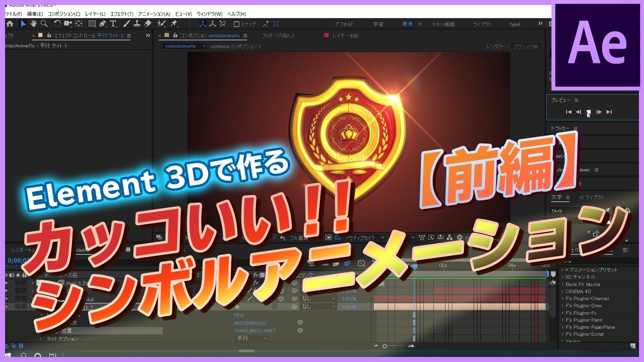Image resolution: width=644 pixels, height=362 pixels.
Task: Expand overflow chevrons of effect controls panel
Action: click(x=148, y=36)
